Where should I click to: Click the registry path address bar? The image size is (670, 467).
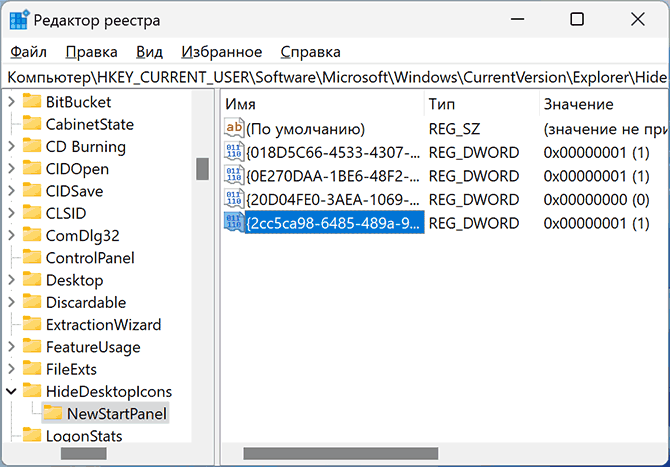335,76
